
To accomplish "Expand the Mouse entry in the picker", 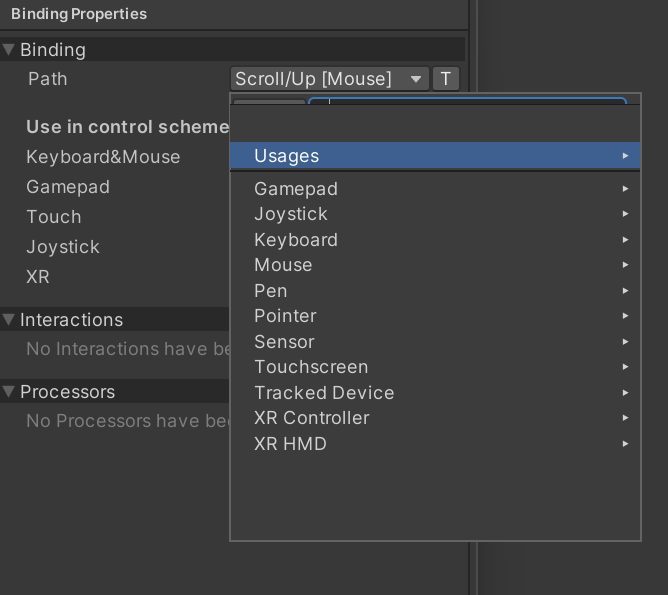I will point(283,265).
